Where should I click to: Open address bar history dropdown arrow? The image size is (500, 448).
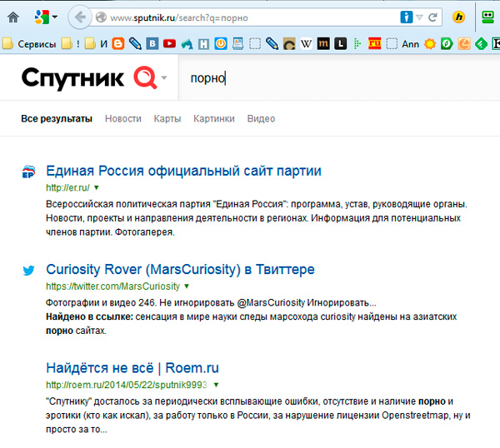coord(421,17)
